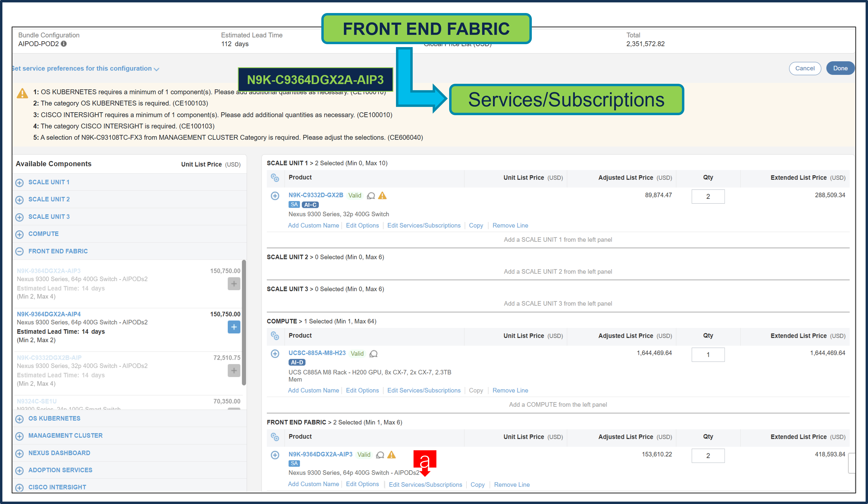Click the warning icon next to N9K-C9332D-GX2B
868x504 pixels.
point(382,195)
